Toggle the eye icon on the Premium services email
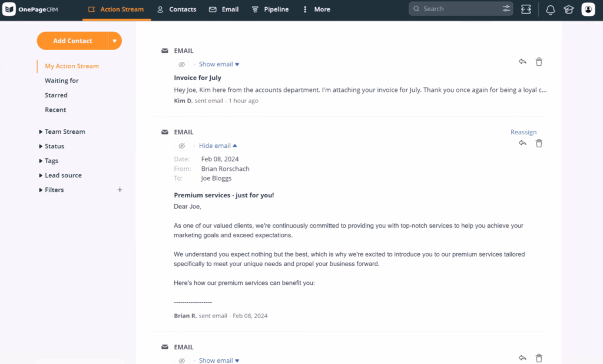The image size is (603, 364). pyautogui.click(x=181, y=145)
